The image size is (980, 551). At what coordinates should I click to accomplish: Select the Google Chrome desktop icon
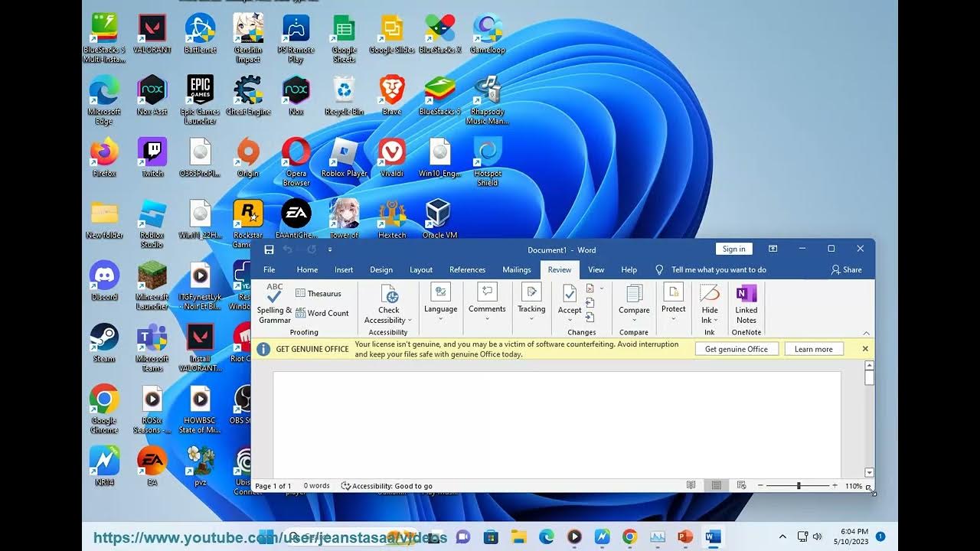[104, 409]
